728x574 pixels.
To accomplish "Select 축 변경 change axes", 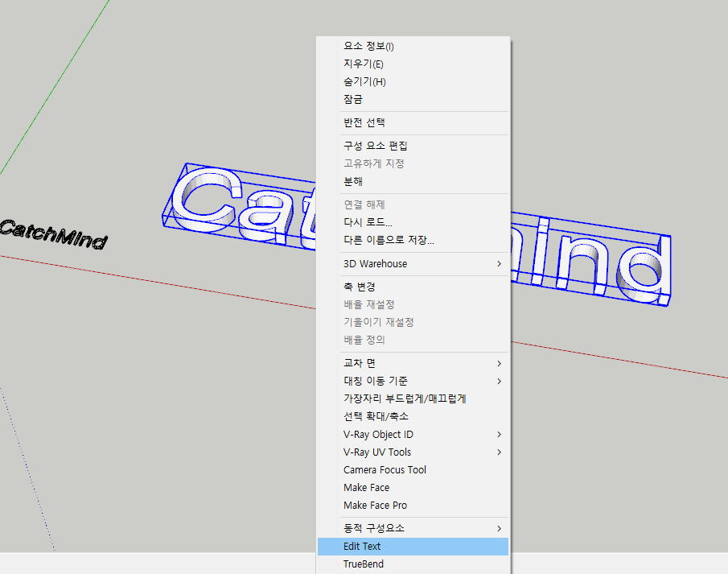I will point(413,287).
